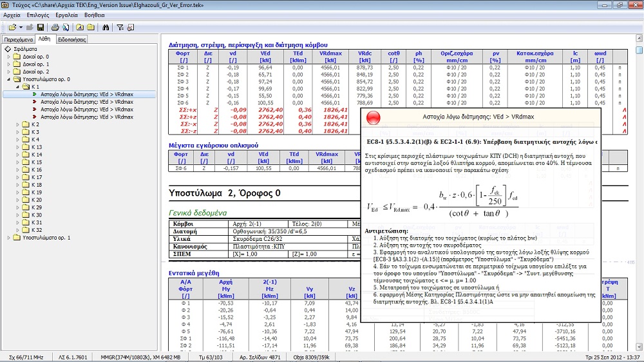Viewport: 644px width, 362px height.
Task: Expand the K 2 node
Action: click(17, 124)
